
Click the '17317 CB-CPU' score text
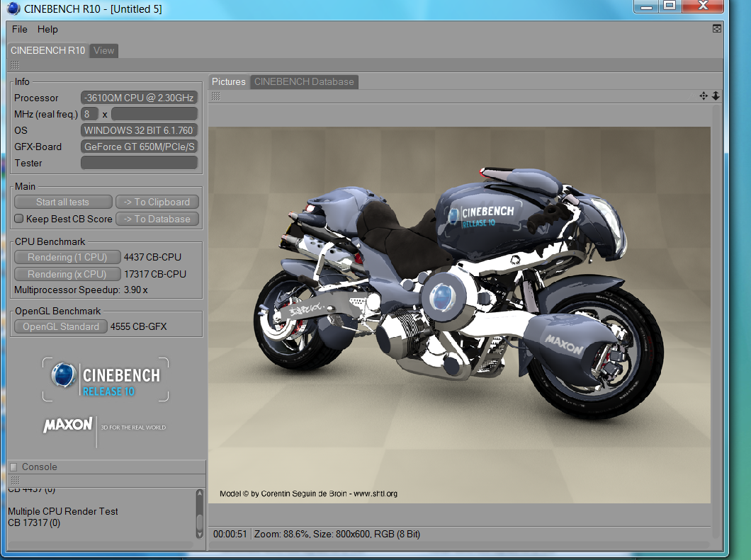pos(155,274)
